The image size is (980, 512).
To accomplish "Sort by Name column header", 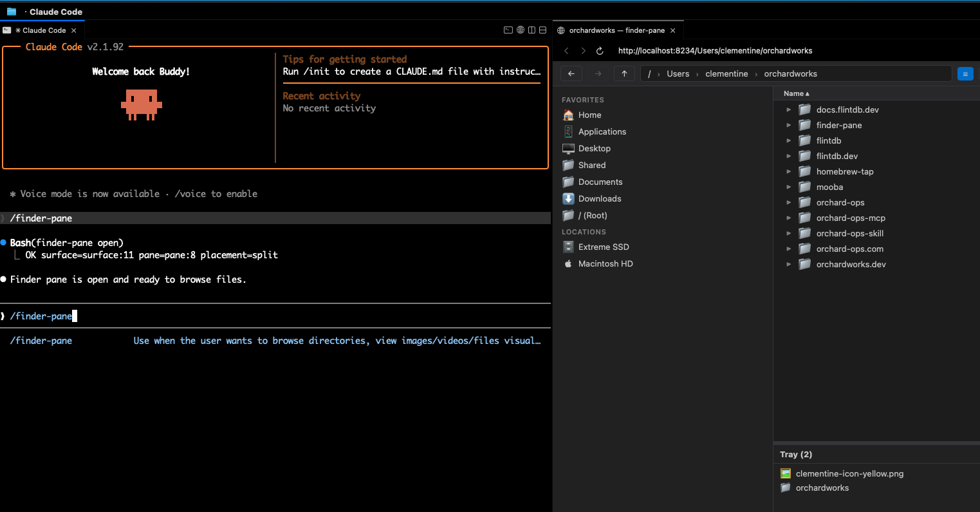I will [797, 93].
